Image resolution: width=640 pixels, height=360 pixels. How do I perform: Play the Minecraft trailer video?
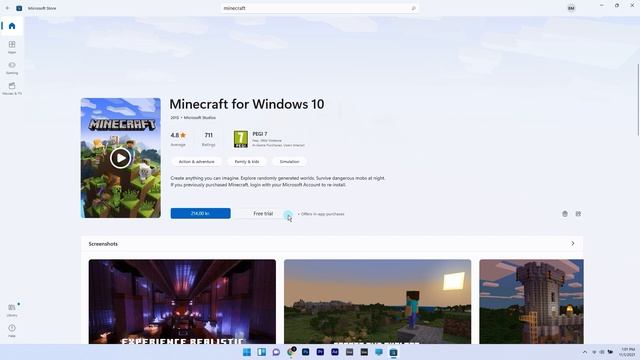[x=120, y=158]
